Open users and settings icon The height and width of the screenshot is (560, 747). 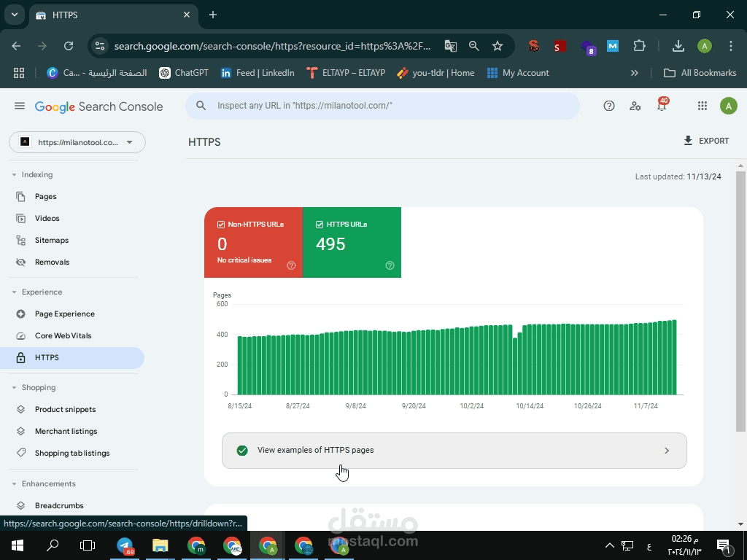point(635,106)
